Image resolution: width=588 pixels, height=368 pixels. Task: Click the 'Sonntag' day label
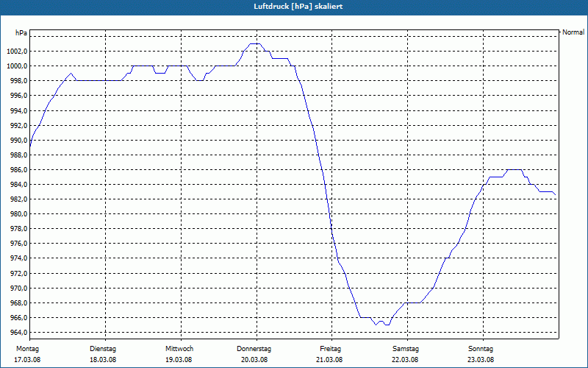coord(481,349)
